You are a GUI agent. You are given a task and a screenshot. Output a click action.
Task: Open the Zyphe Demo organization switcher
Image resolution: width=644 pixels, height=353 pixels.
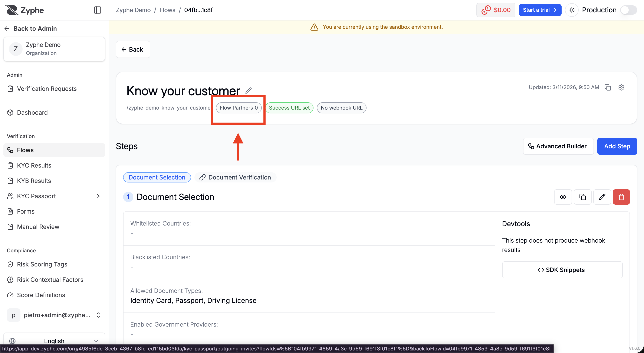pos(54,49)
